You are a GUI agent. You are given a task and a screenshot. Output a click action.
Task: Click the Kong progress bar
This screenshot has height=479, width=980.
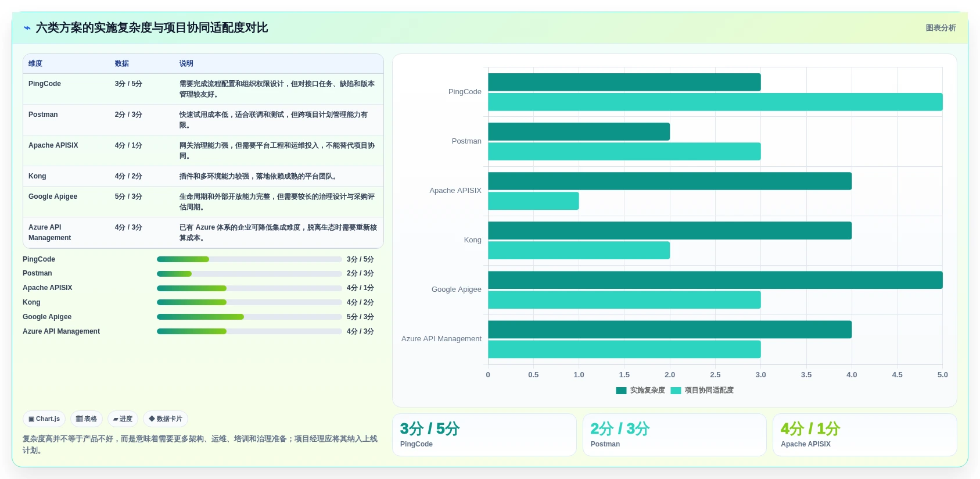249,302
